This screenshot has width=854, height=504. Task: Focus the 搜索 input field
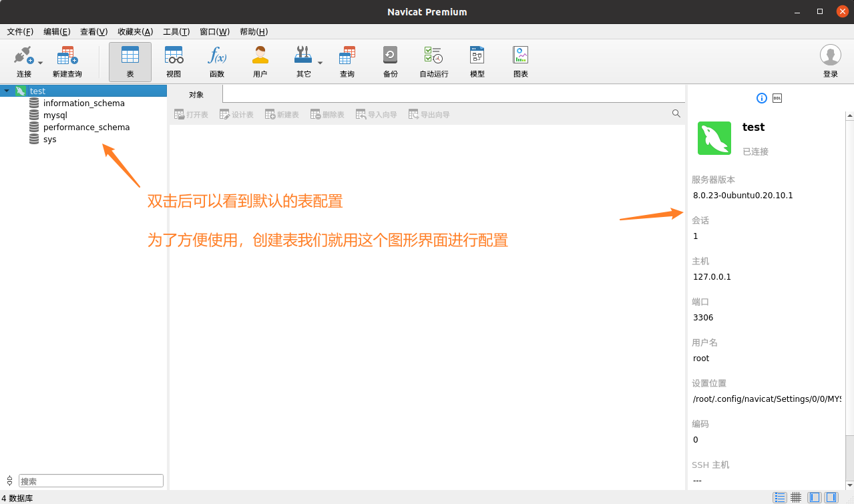(x=91, y=481)
